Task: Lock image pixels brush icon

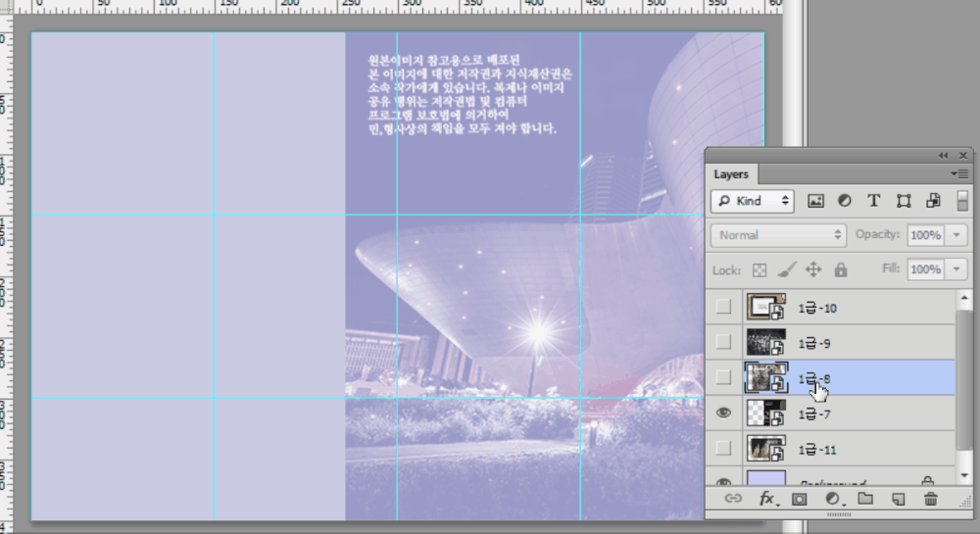Action: [x=787, y=269]
